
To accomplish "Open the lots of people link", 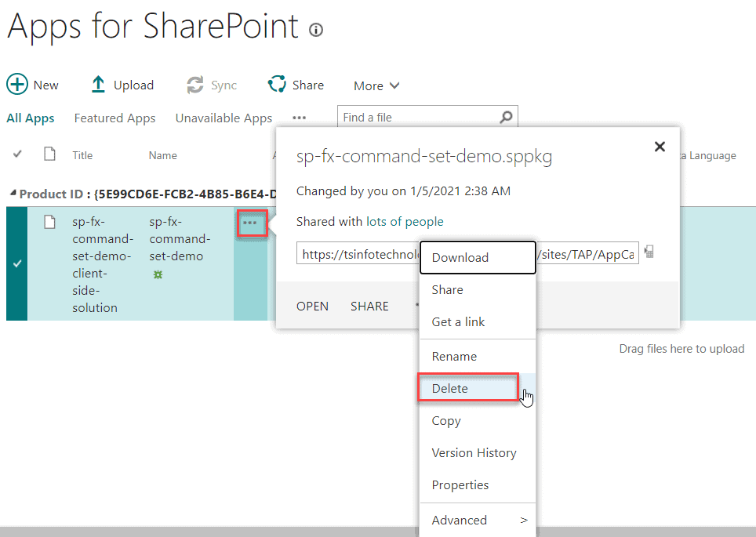I will click(405, 221).
